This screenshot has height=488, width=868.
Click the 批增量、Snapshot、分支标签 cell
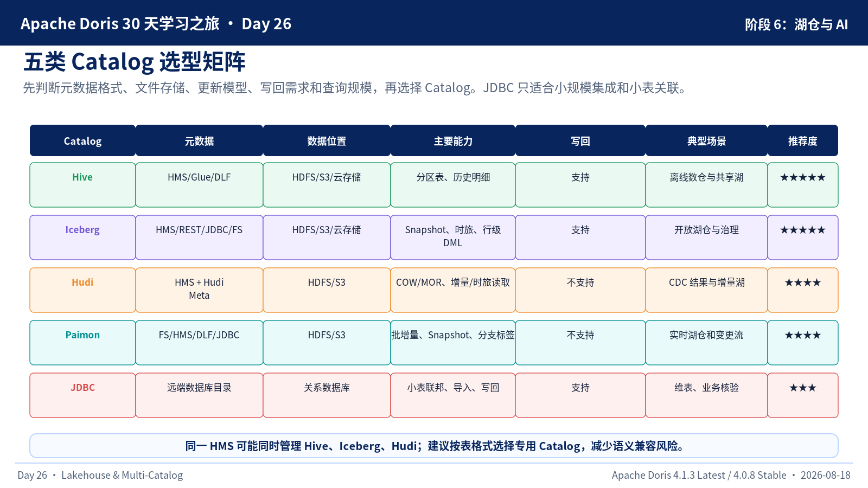tap(453, 343)
